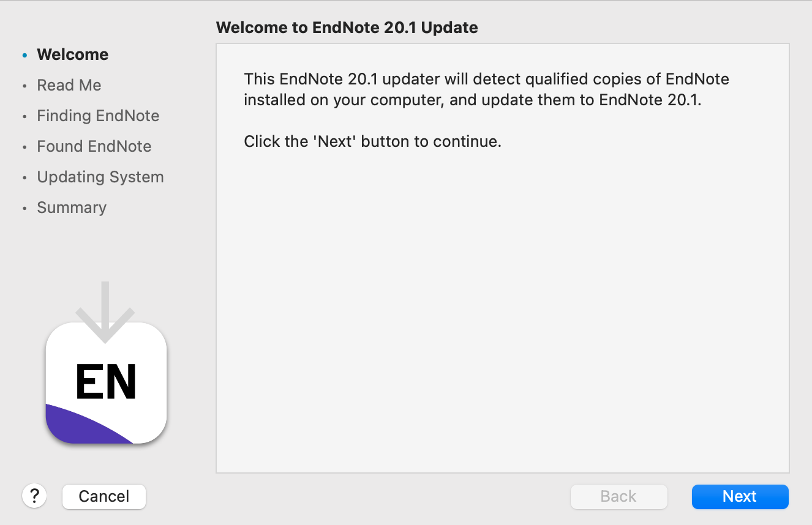Viewport: 812px width, 525px height.
Task: Click the blue bullet beside Welcome
Action: (x=24, y=55)
